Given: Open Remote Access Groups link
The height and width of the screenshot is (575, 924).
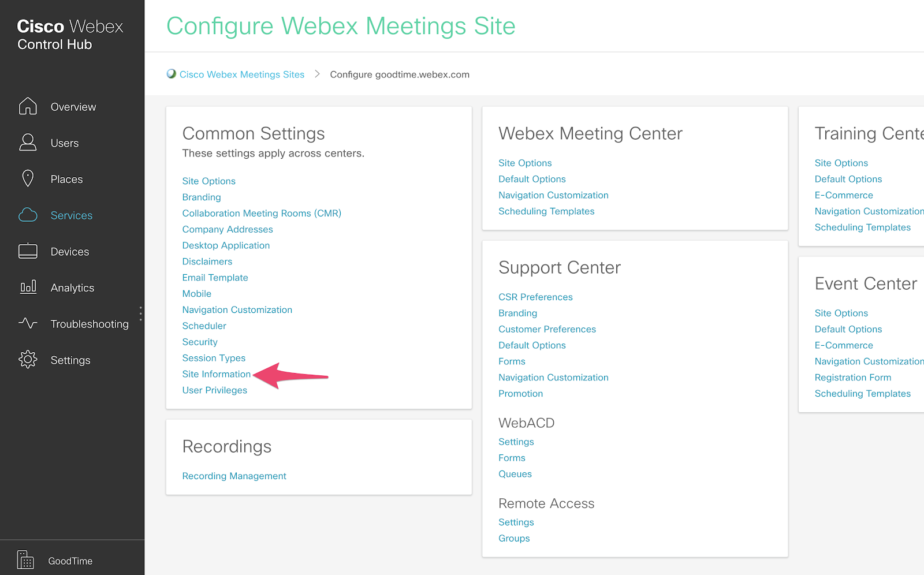Looking at the screenshot, I should click(514, 538).
